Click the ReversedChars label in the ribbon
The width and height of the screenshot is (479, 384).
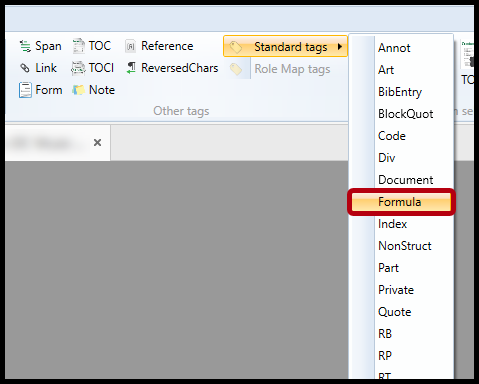[x=180, y=68]
